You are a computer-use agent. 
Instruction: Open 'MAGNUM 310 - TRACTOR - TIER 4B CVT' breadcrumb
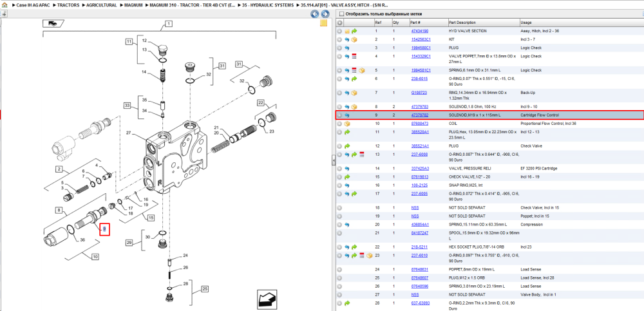tap(193, 5)
